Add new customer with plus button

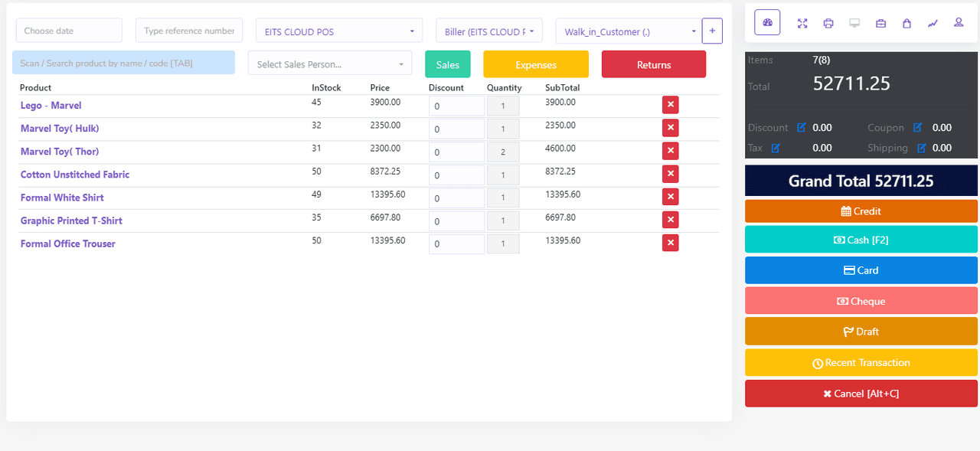coord(712,31)
